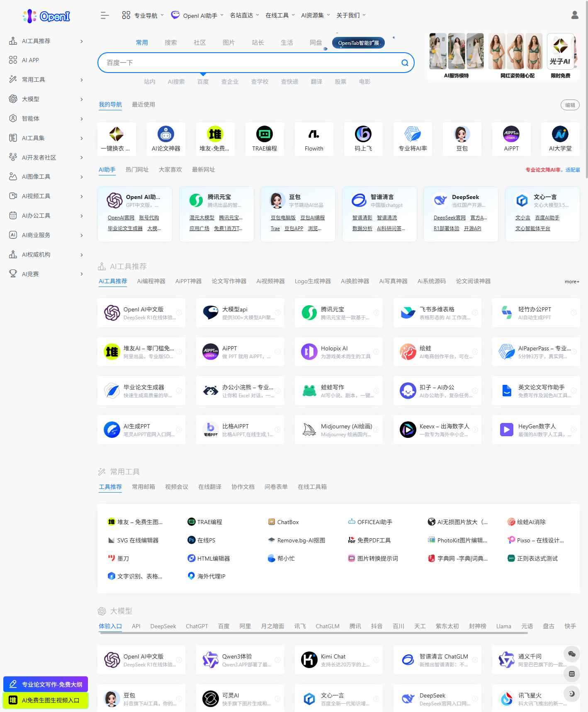The height and width of the screenshot is (712, 588).
Task: Click the sidebar collapse hamburger icon
Action: coord(104,15)
